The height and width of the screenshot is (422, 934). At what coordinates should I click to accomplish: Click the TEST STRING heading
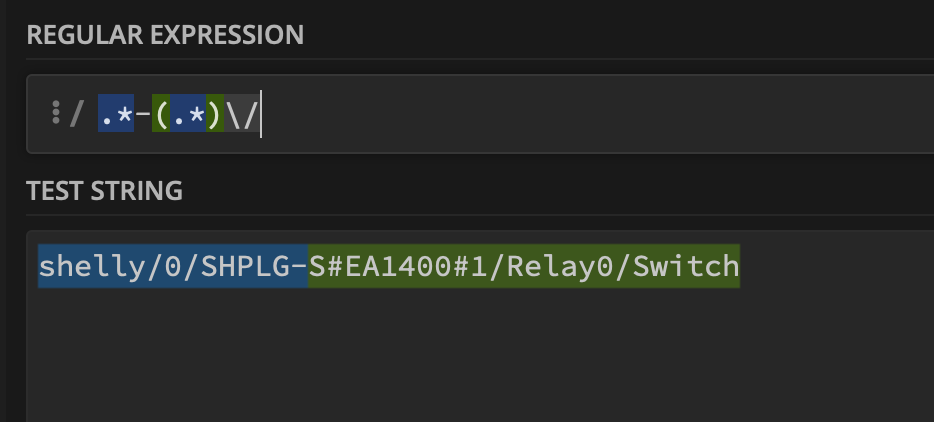coord(104,191)
